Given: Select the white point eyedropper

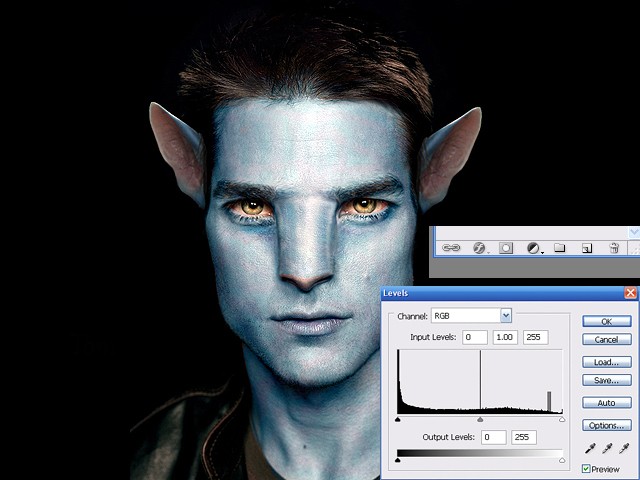Looking at the screenshot, I should (x=624, y=449).
